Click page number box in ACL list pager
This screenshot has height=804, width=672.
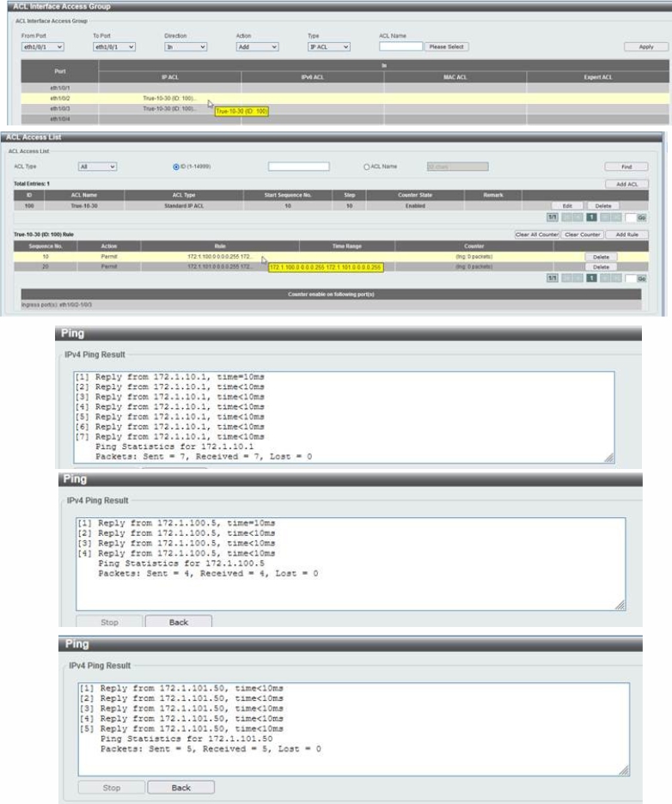click(x=631, y=217)
